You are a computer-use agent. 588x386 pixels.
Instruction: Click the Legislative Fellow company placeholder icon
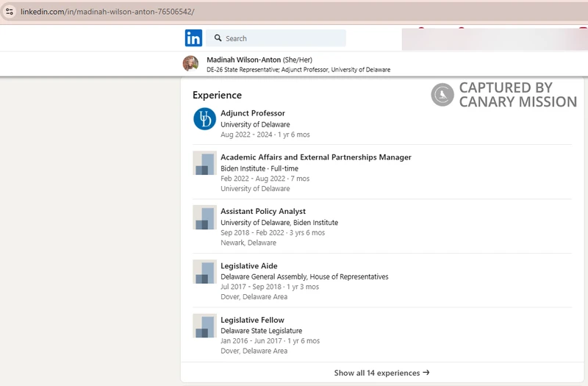tap(205, 326)
